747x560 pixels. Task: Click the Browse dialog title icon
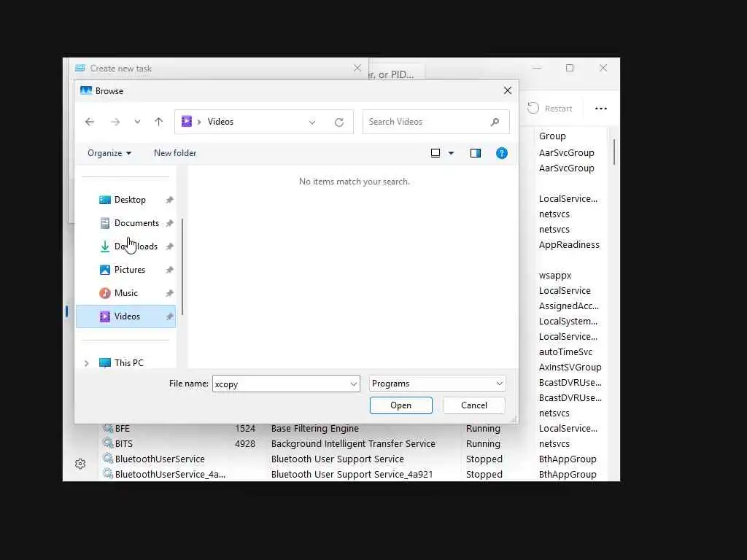point(86,90)
